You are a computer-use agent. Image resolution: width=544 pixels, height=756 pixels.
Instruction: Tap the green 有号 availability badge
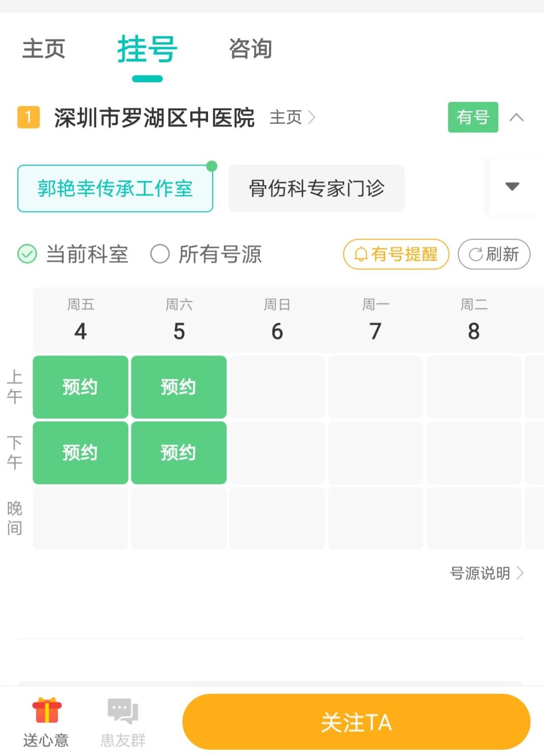tap(472, 118)
